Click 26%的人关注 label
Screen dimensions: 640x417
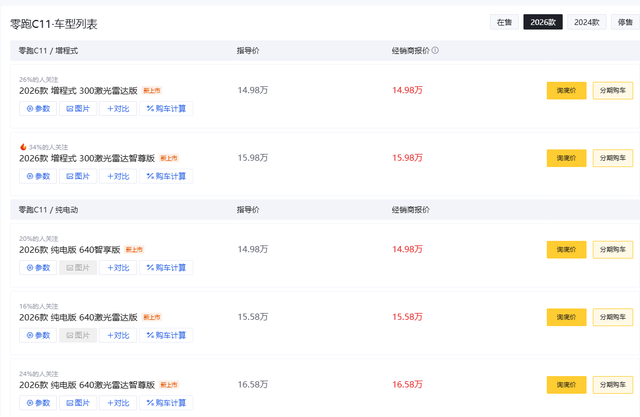coord(39,80)
